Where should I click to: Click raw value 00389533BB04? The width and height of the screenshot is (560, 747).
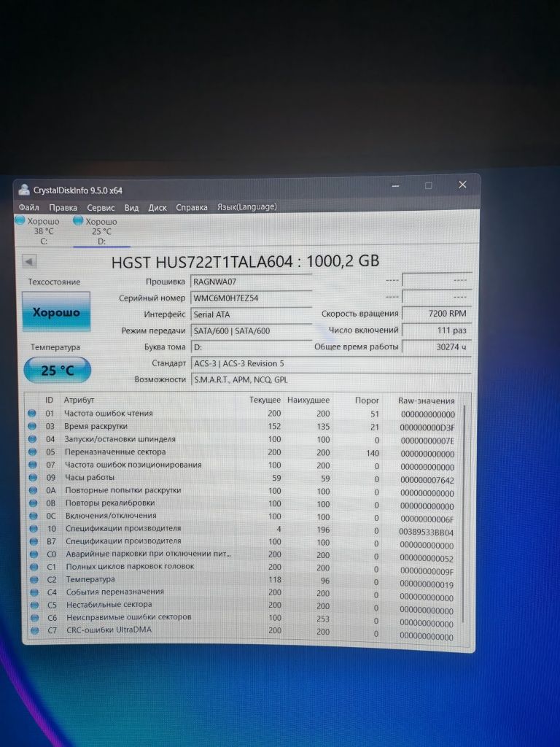click(426, 532)
